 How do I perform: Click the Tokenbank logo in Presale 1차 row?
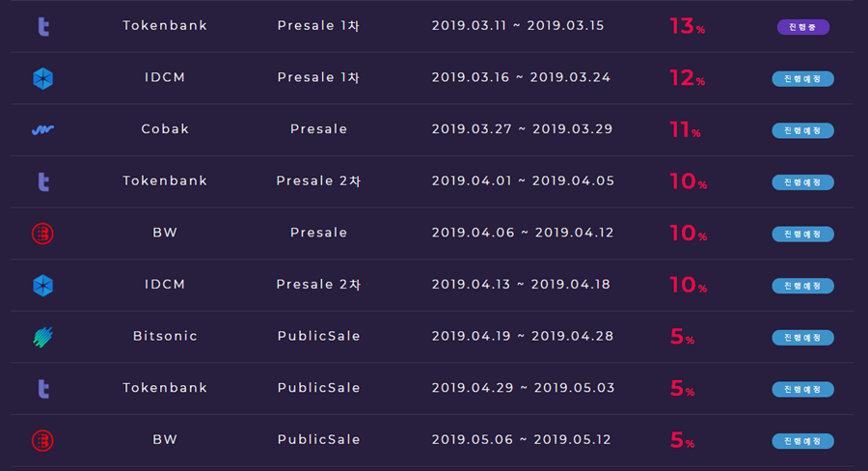(43, 27)
